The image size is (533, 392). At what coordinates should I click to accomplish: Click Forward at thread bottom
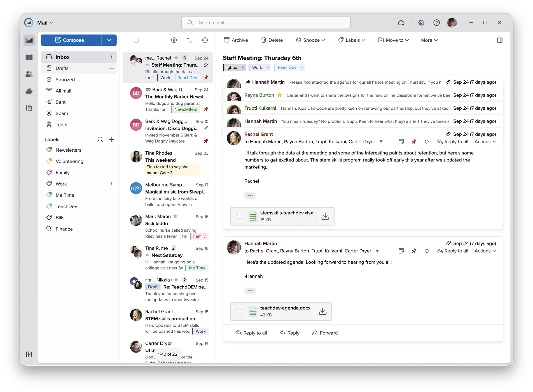(325, 333)
